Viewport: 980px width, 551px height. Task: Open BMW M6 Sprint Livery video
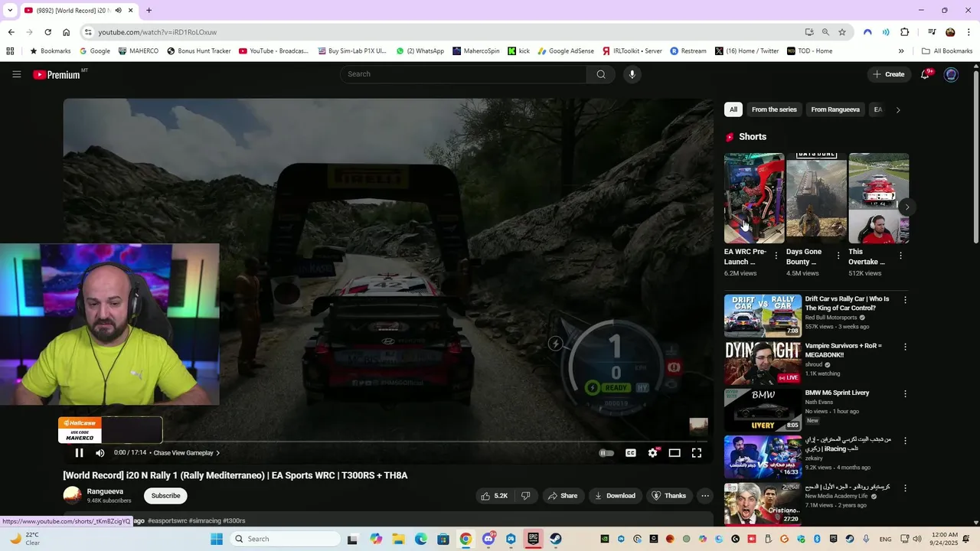point(763,409)
